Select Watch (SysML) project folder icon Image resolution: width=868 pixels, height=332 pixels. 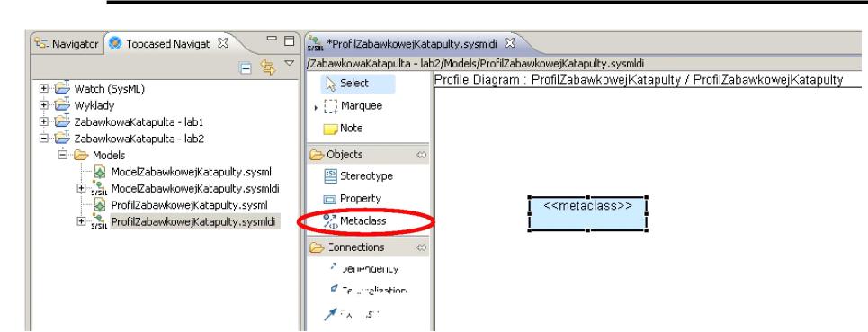[62, 88]
